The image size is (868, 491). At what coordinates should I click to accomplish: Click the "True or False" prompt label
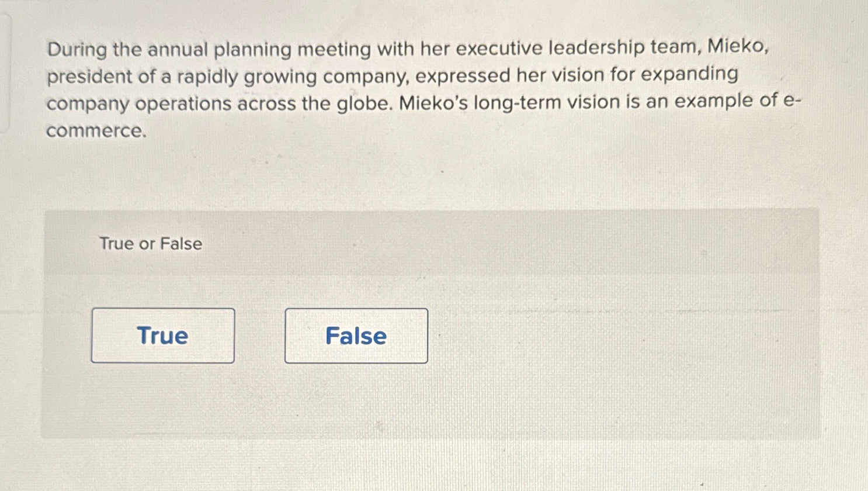[151, 243]
